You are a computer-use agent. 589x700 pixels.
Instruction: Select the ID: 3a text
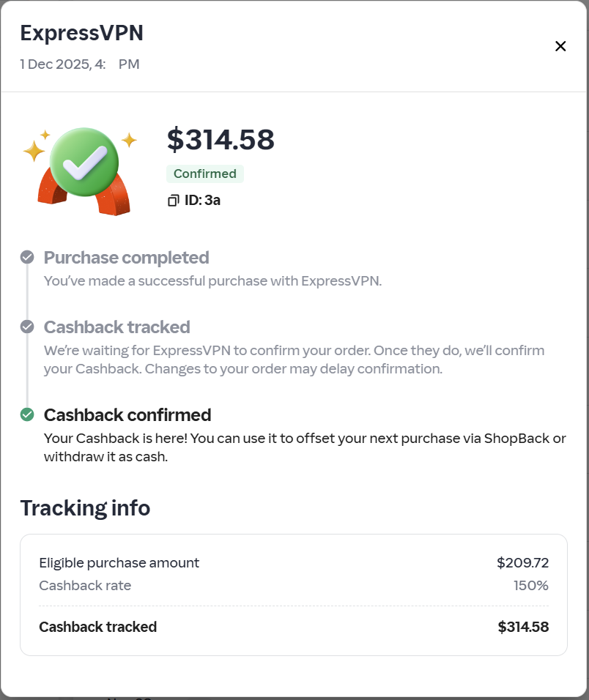202,200
